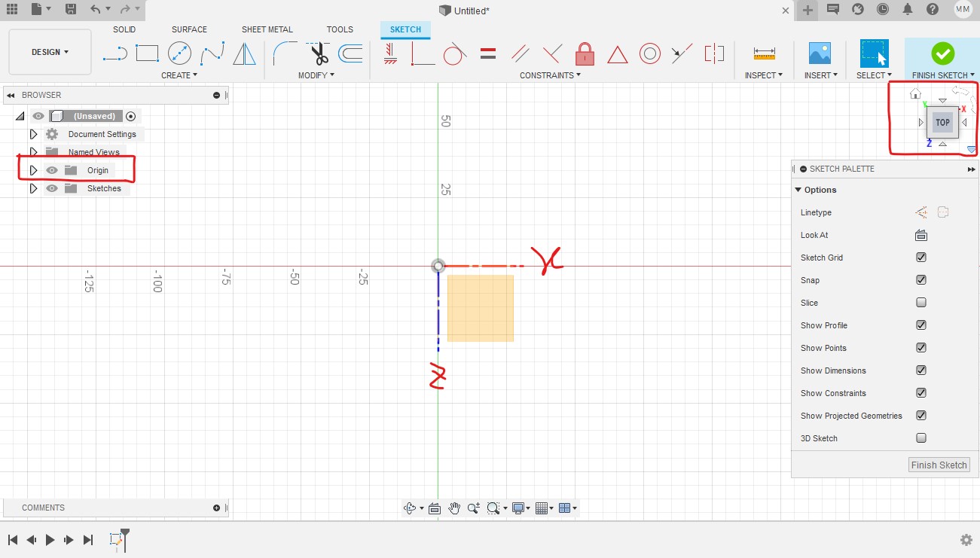Screen dimensions: 980x558
Task: Apply the Symmetry constraint
Action: tap(714, 53)
